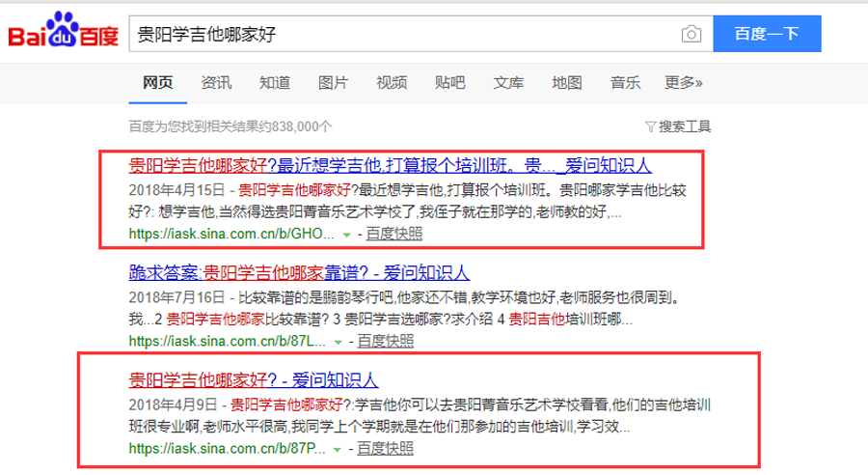Switch to the 地图 tab
This screenshot has height=475, width=868.
pyautogui.click(x=567, y=83)
